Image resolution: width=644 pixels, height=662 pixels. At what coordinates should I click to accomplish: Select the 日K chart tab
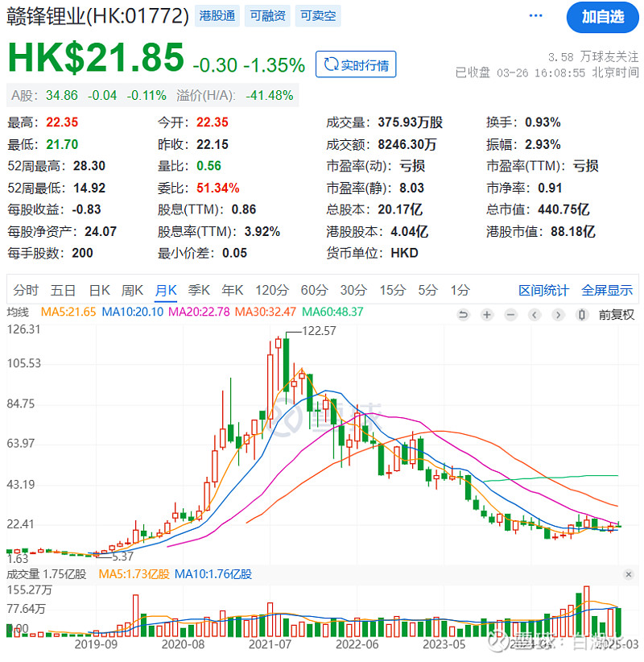(x=100, y=290)
